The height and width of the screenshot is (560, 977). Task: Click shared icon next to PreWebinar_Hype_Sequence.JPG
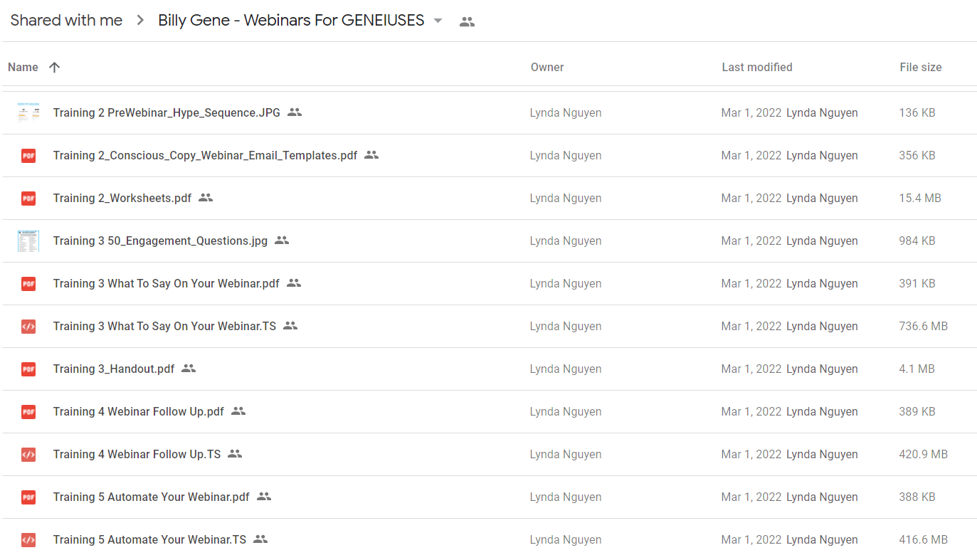pos(295,112)
